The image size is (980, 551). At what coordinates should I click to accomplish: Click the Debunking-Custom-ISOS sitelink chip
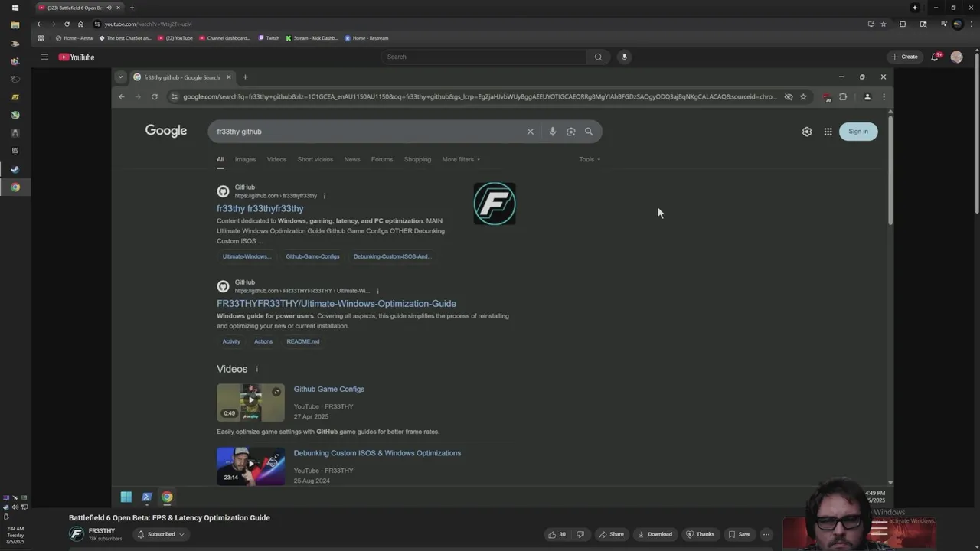[392, 256]
